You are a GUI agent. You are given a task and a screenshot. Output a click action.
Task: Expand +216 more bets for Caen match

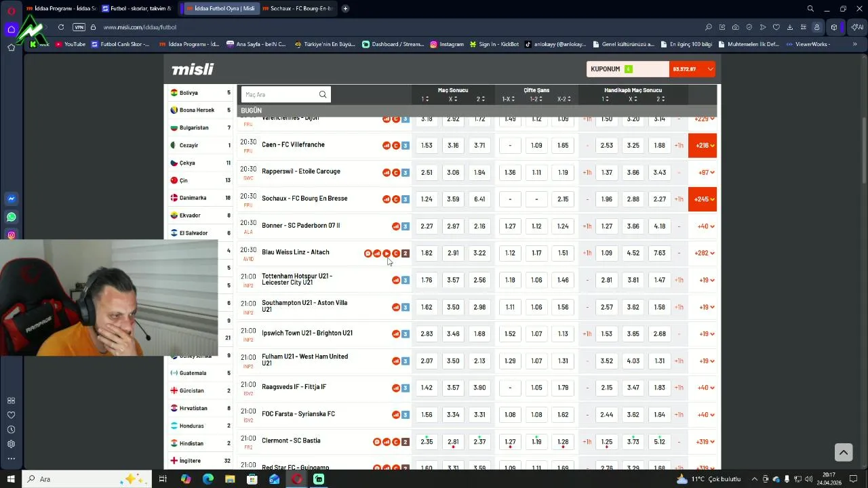click(x=703, y=146)
